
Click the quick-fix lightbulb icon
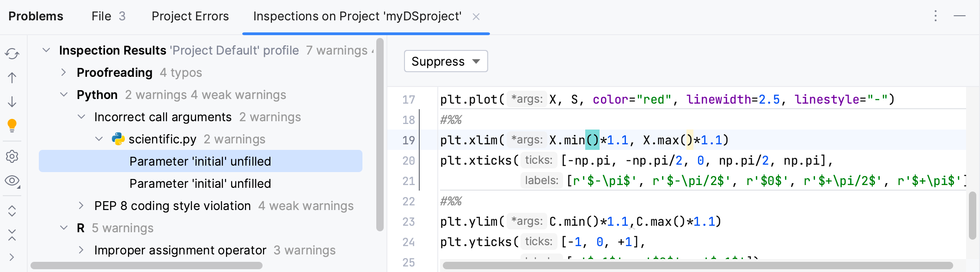click(12, 125)
